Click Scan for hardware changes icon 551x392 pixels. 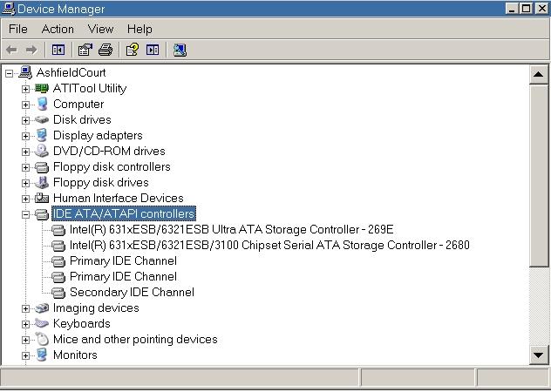180,50
